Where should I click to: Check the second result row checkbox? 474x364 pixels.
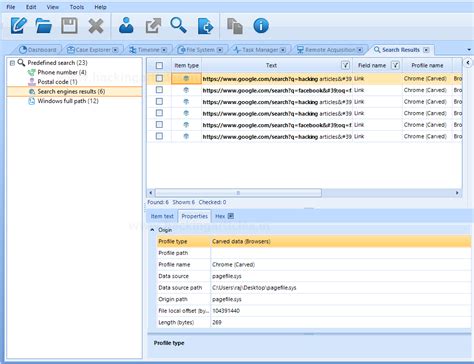[159, 90]
